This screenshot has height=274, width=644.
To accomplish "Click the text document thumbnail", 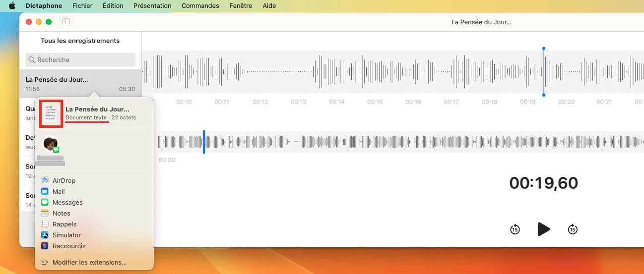I will (51, 113).
